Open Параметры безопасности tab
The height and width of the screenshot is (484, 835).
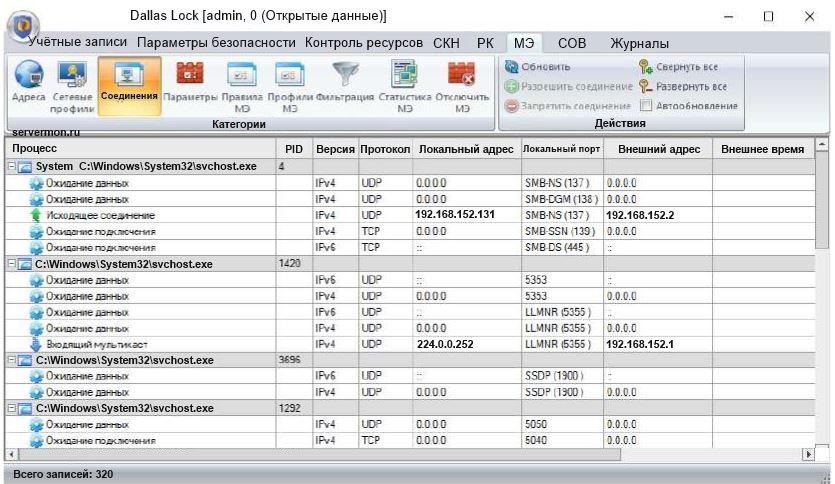click(216, 43)
